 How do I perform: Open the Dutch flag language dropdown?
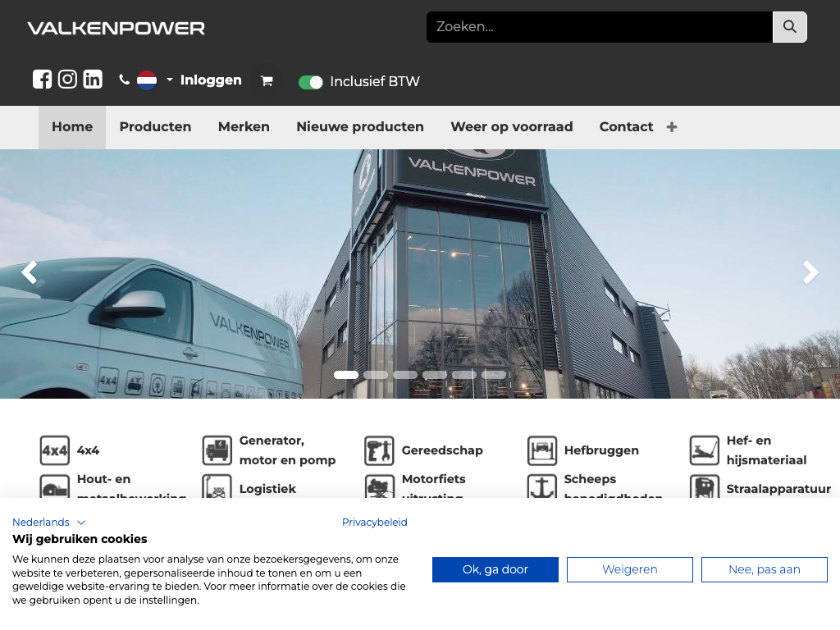pyautogui.click(x=154, y=80)
